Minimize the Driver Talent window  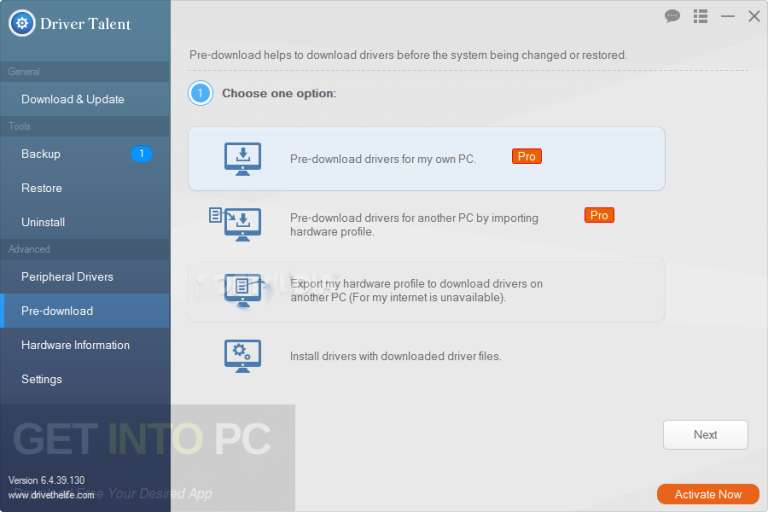tap(727, 17)
